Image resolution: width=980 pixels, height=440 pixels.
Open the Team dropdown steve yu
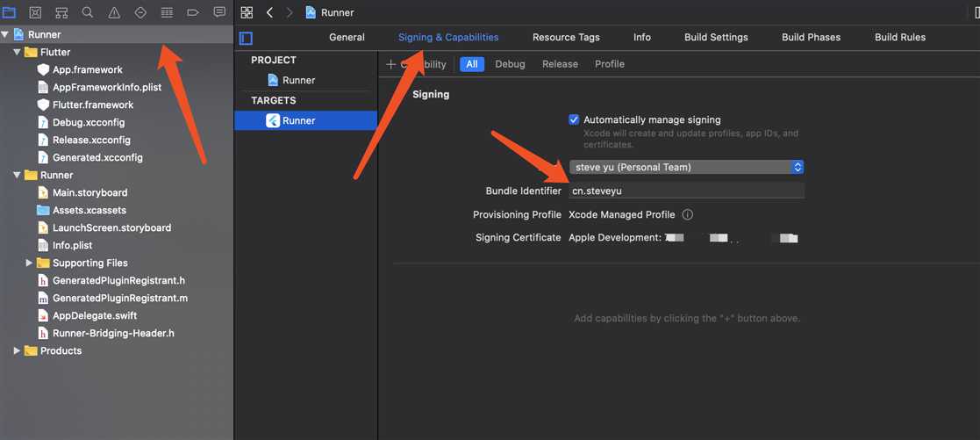coord(686,167)
